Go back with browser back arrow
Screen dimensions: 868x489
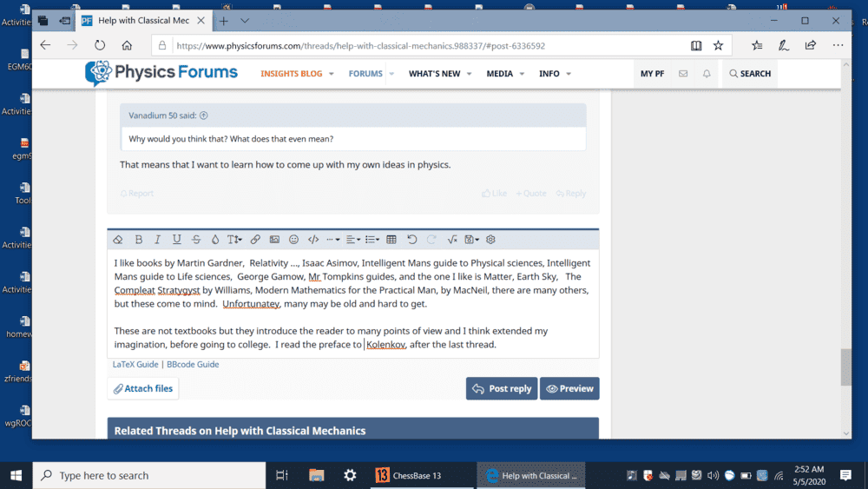45,45
